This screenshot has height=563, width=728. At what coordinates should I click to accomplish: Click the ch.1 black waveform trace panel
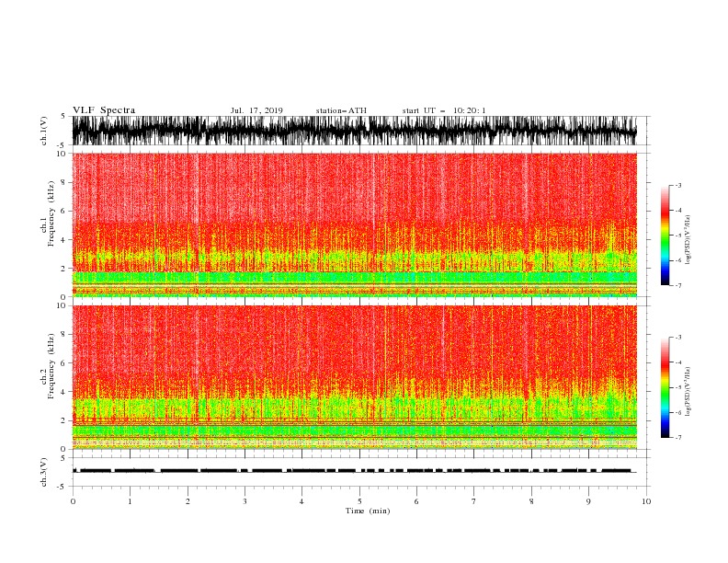pos(354,131)
